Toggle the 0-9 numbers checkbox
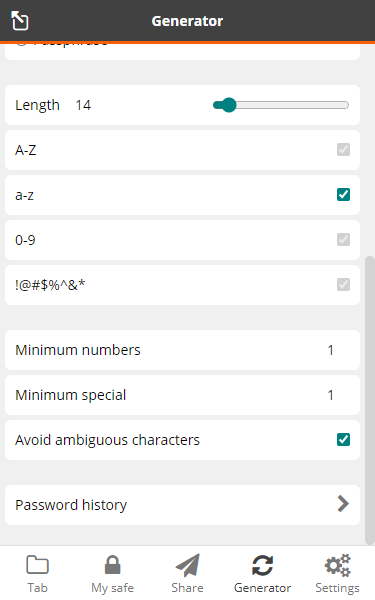375x600 pixels. (x=343, y=240)
